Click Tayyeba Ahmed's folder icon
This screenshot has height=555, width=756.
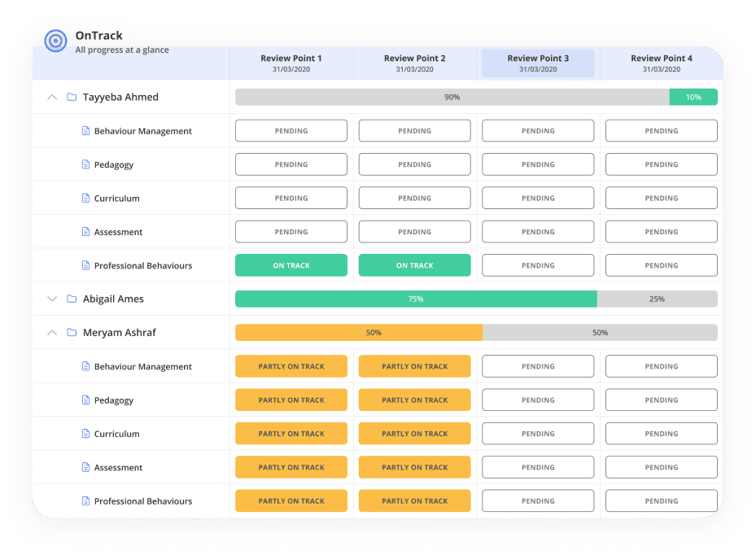[x=72, y=97]
